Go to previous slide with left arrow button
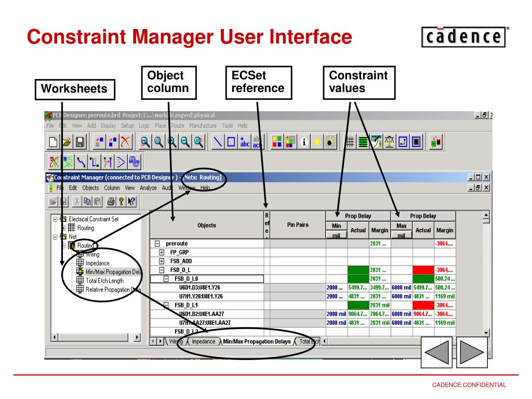 436,353
